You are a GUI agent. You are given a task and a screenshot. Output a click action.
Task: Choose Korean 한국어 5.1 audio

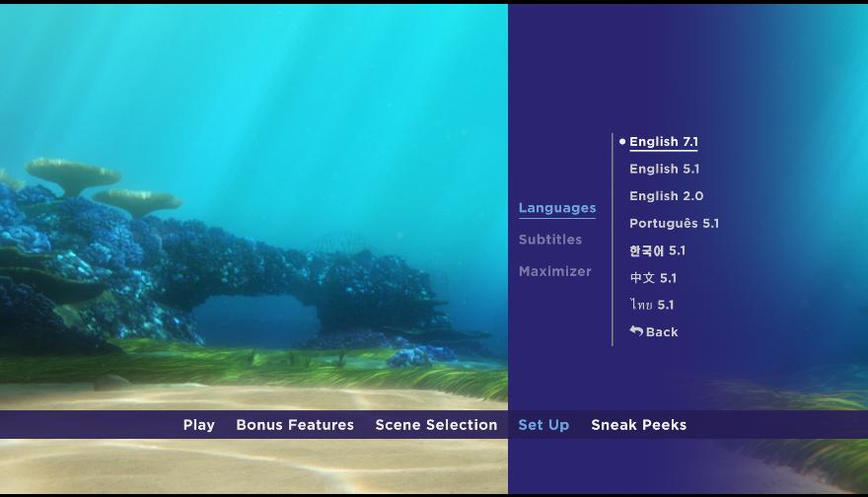coord(657,250)
